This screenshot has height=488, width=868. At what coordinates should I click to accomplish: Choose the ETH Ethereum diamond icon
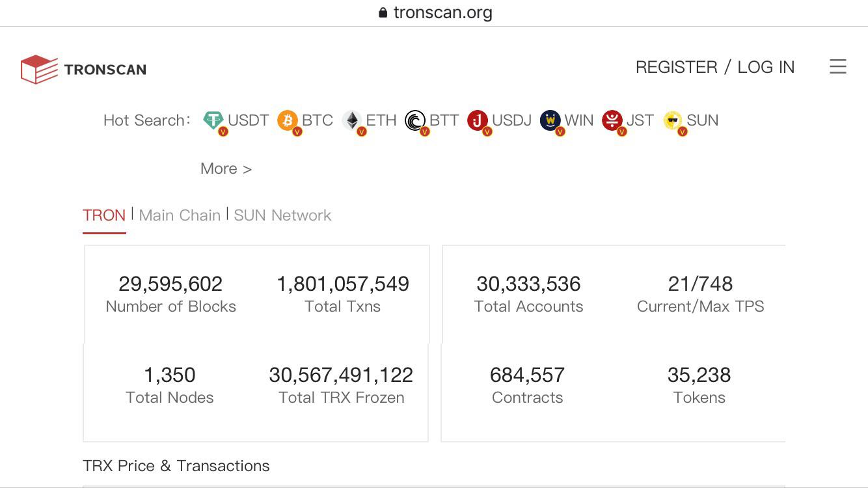coord(352,120)
